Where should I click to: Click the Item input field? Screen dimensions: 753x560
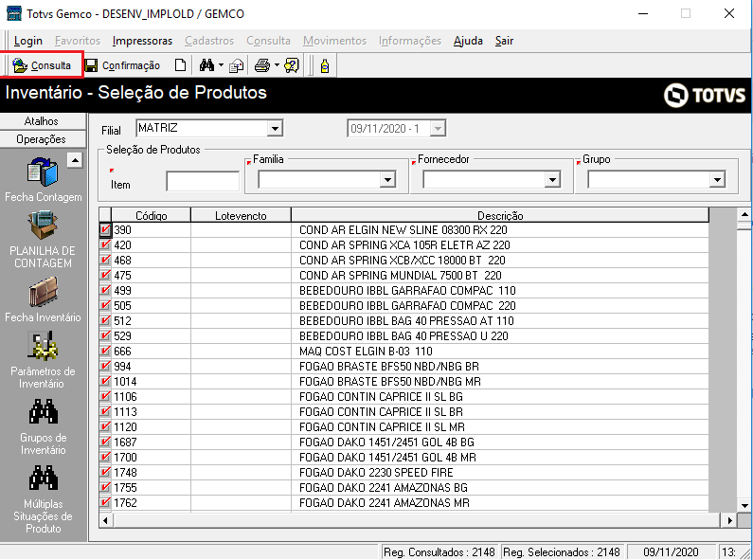(203, 182)
